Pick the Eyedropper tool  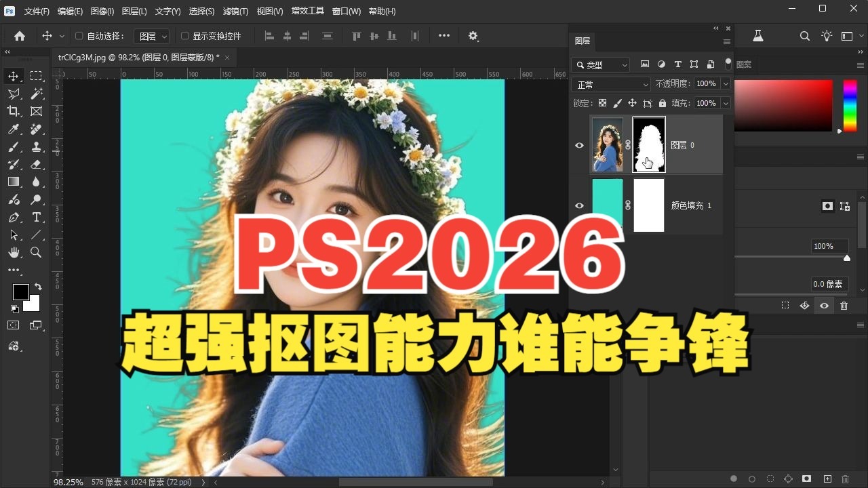14,129
